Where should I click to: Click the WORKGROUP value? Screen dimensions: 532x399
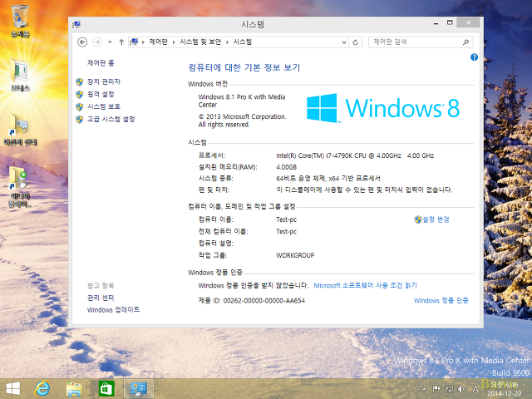tap(295, 255)
